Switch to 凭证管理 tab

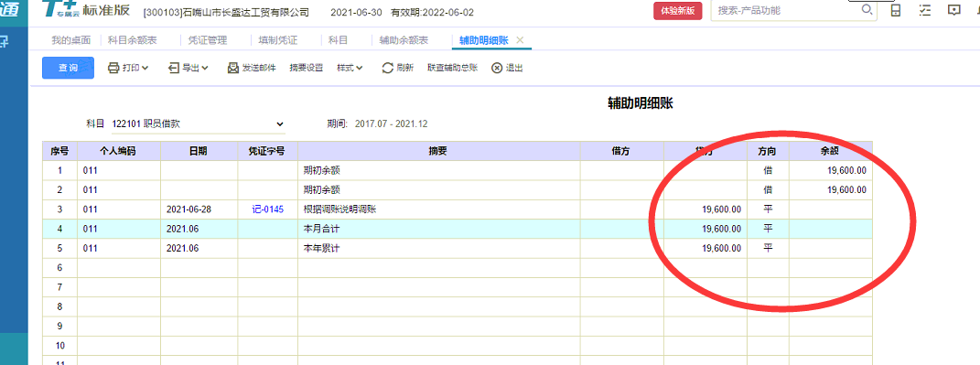208,40
